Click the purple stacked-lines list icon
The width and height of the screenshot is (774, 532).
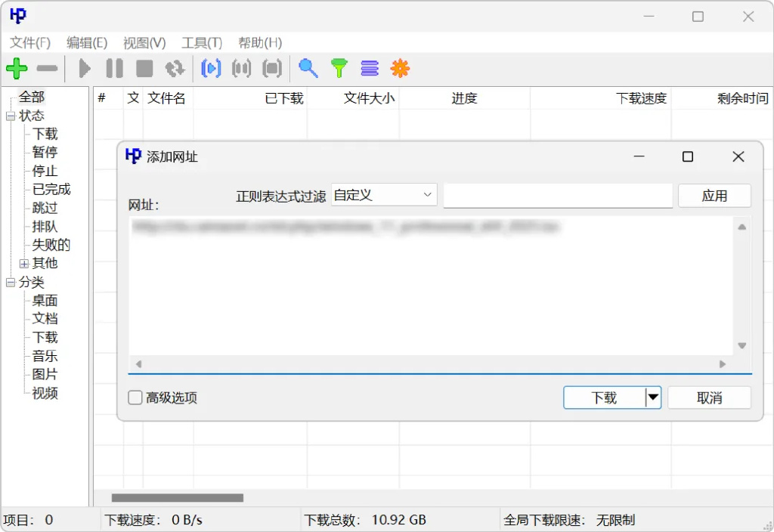point(370,69)
